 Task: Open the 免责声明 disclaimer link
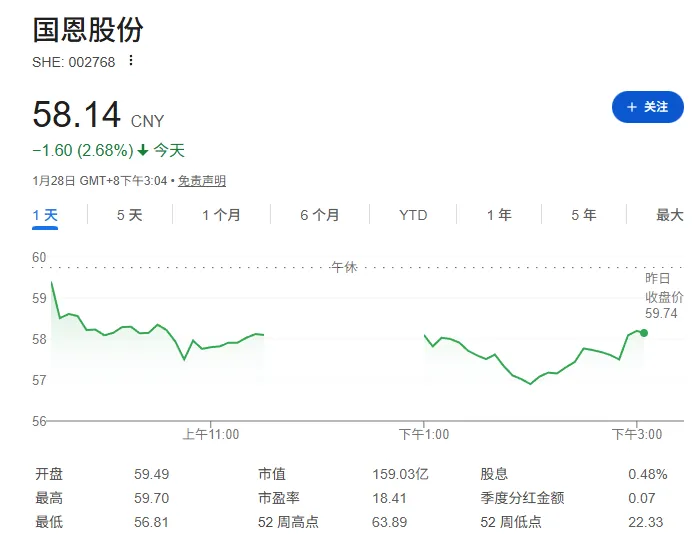click(202, 181)
